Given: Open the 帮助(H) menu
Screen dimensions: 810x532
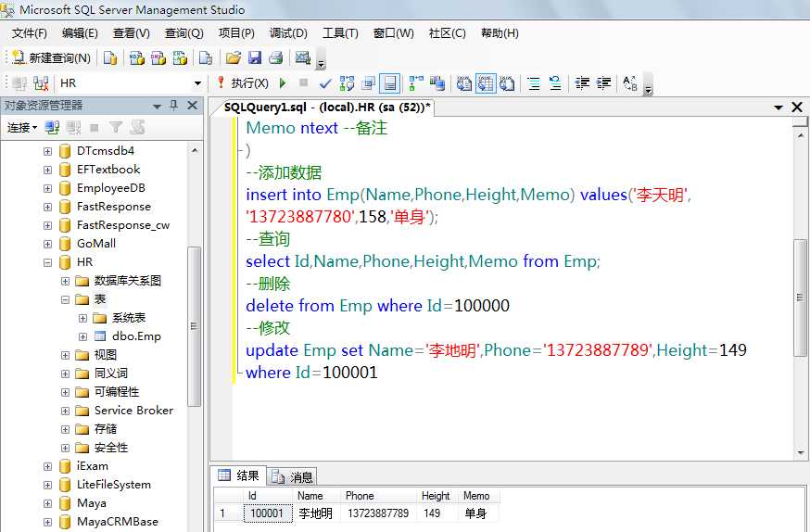Looking at the screenshot, I should click(500, 33).
